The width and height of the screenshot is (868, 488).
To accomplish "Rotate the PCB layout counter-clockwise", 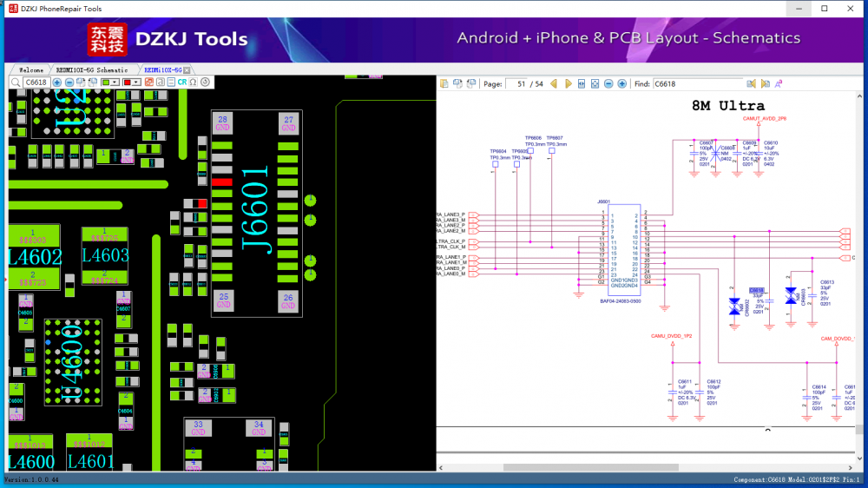I will pos(93,82).
